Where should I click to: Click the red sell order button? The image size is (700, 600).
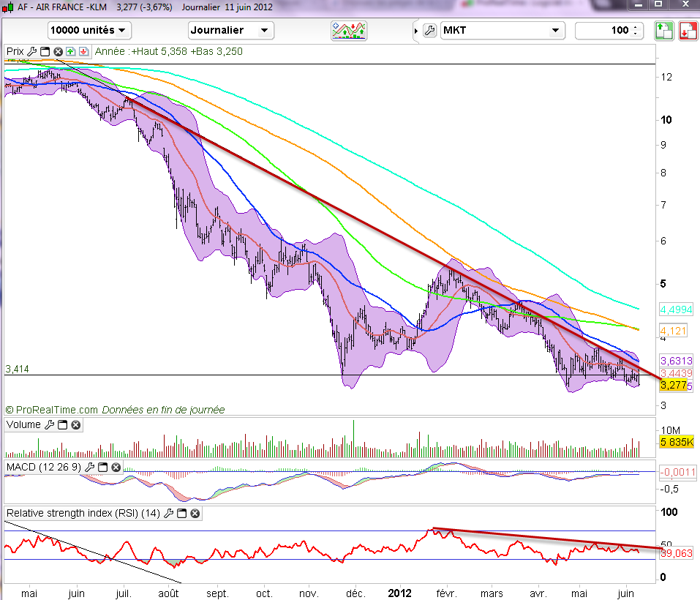[687, 30]
